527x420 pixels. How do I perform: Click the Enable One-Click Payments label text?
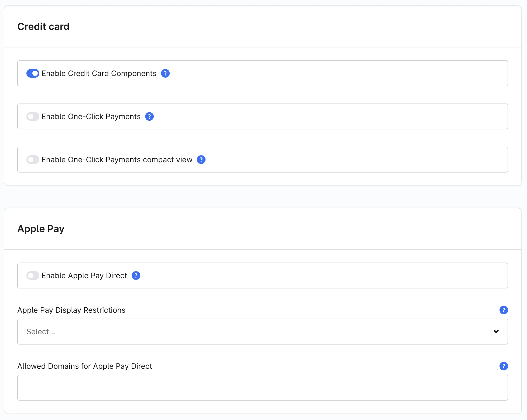pos(91,116)
